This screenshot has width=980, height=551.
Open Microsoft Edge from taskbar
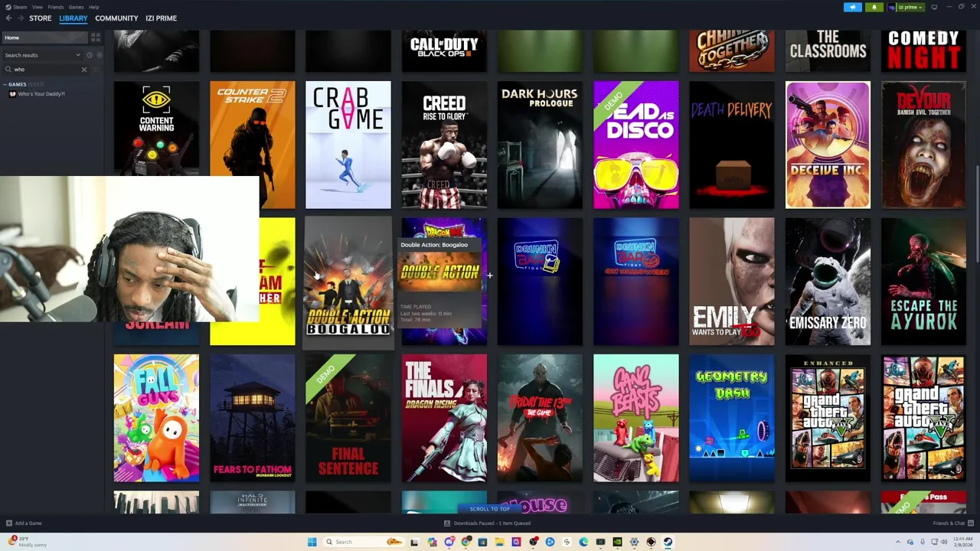(583, 542)
